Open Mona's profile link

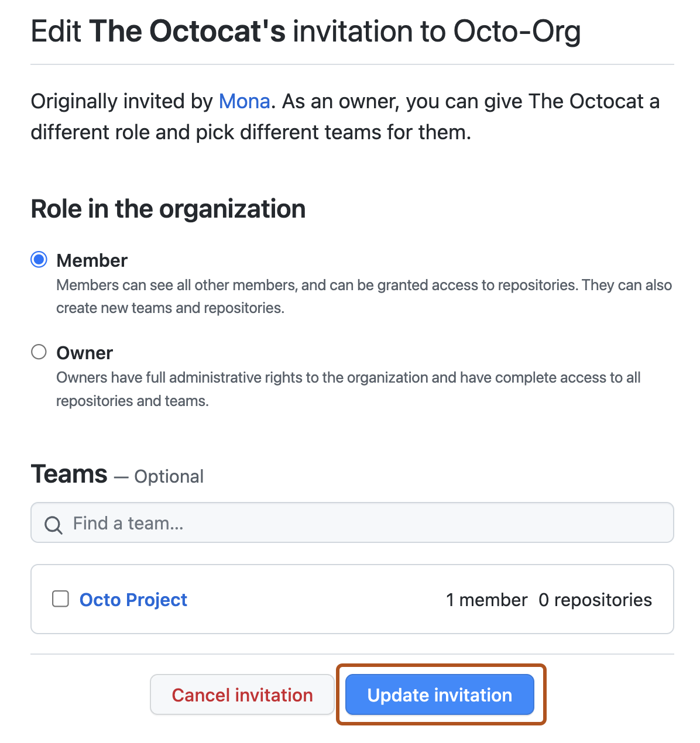(244, 101)
